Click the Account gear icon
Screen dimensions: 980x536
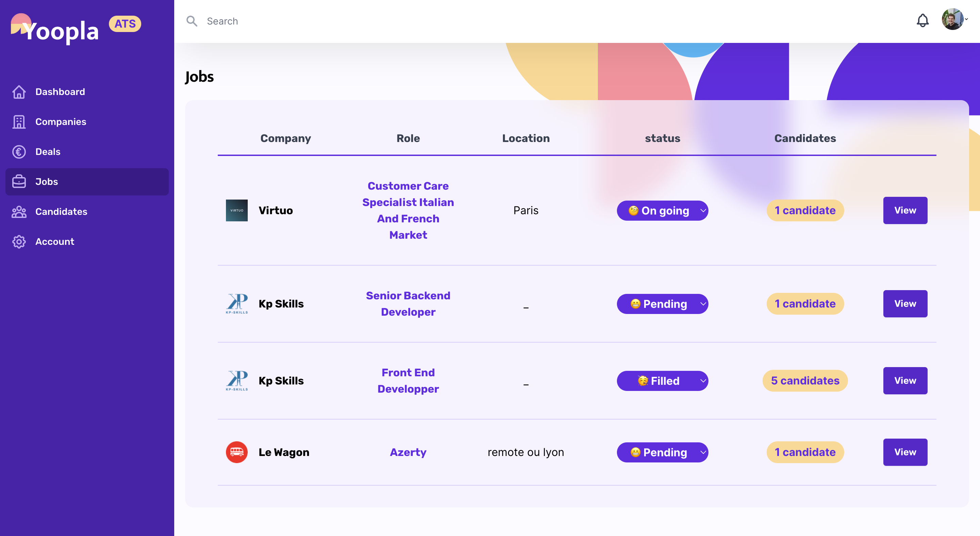(19, 242)
